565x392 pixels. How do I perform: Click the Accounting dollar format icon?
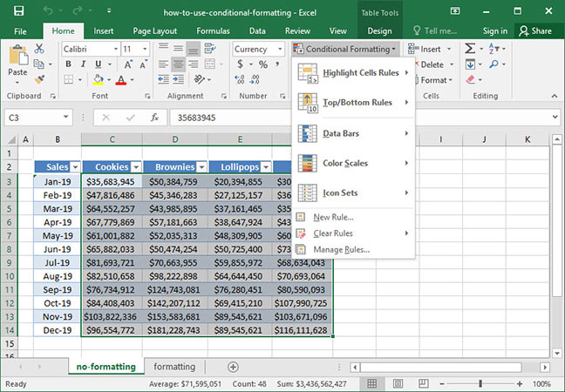coord(240,64)
